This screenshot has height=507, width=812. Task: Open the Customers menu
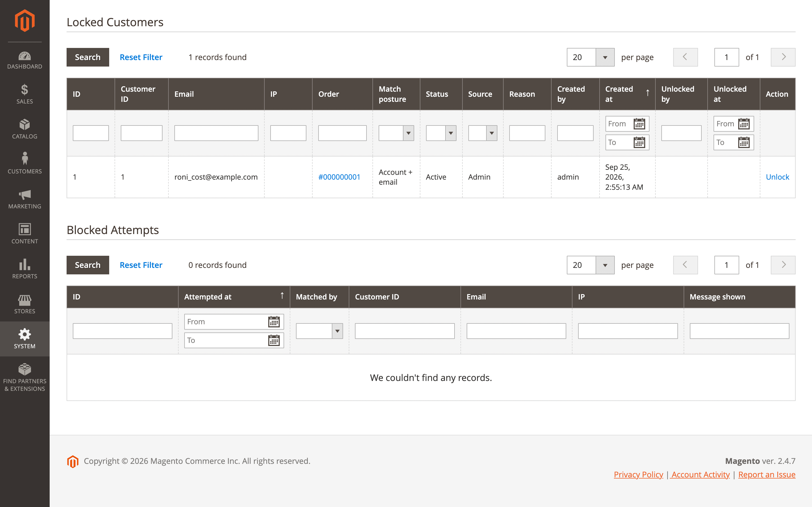click(25, 164)
